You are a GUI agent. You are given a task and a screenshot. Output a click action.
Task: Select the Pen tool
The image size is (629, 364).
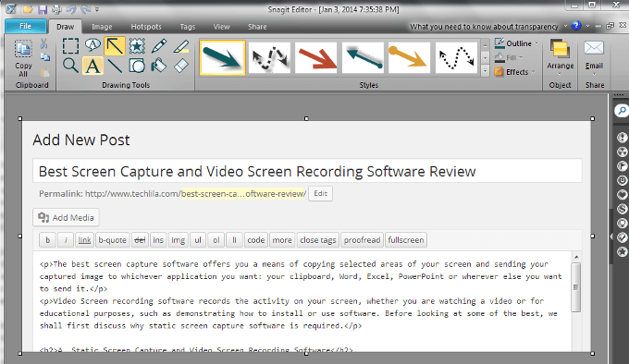coord(159,46)
